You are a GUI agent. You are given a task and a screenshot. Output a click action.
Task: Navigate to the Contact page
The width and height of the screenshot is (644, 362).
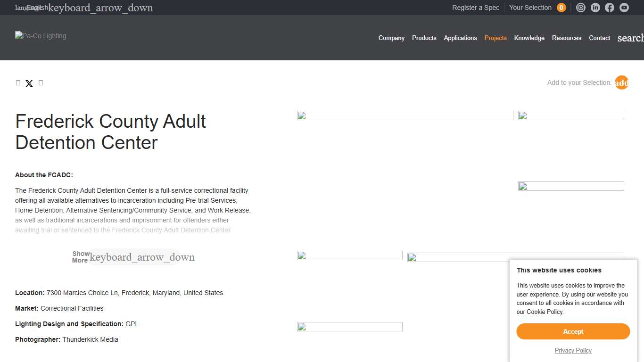pyautogui.click(x=599, y=38)
